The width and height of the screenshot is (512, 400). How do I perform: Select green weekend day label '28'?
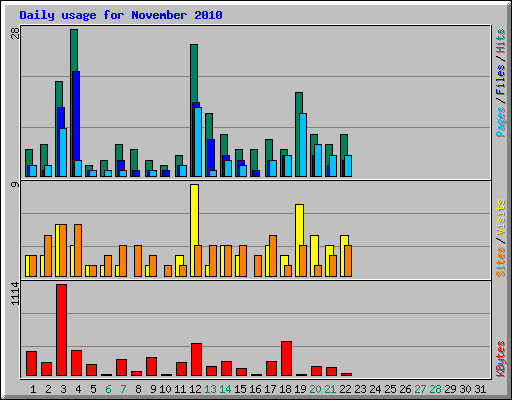[435, 389]
